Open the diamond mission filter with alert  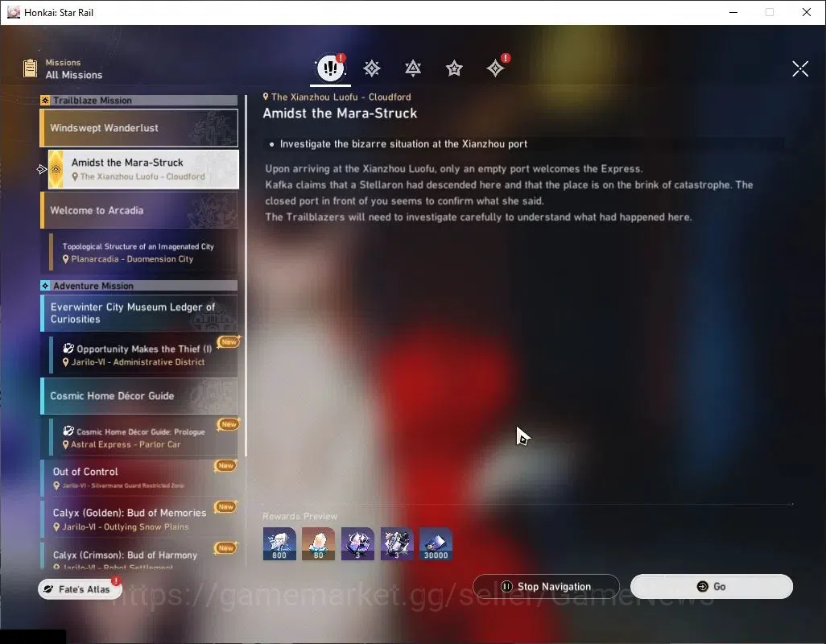pos(495,68)
